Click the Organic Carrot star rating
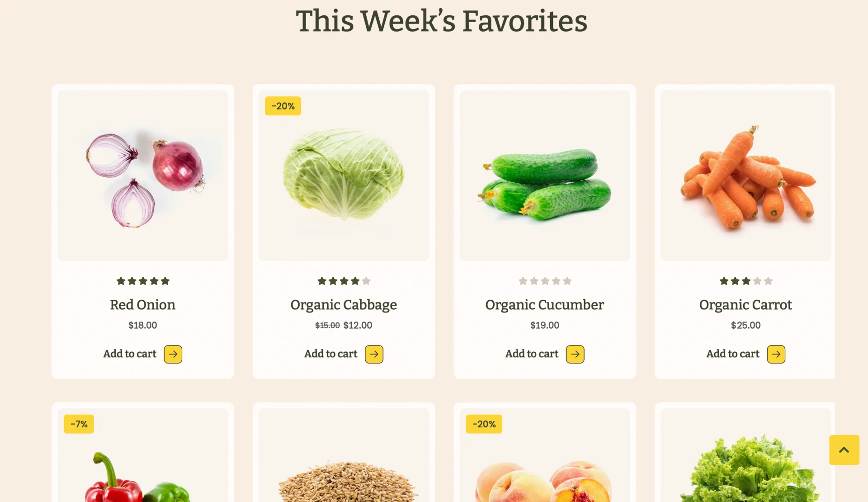 [x=745, y=281]
